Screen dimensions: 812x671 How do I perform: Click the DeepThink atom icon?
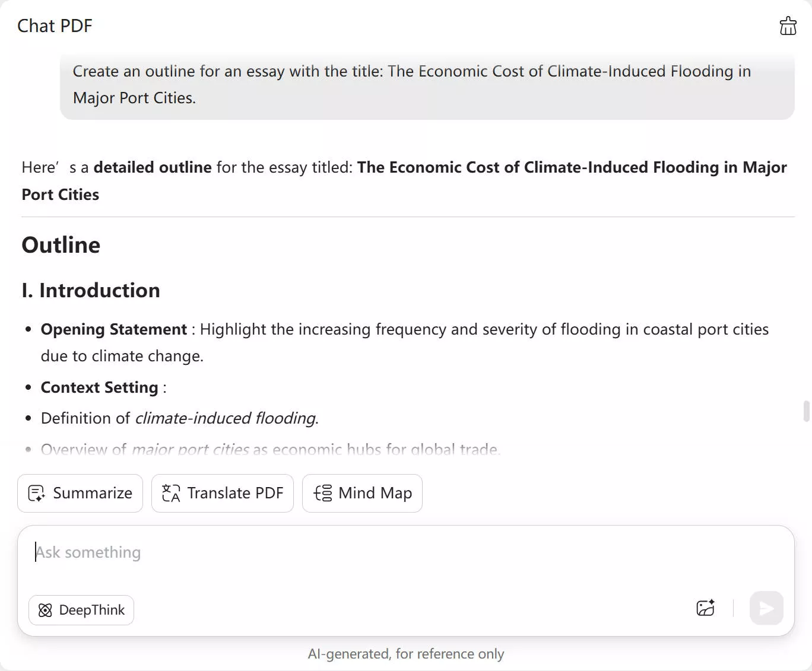click(45, 610)
